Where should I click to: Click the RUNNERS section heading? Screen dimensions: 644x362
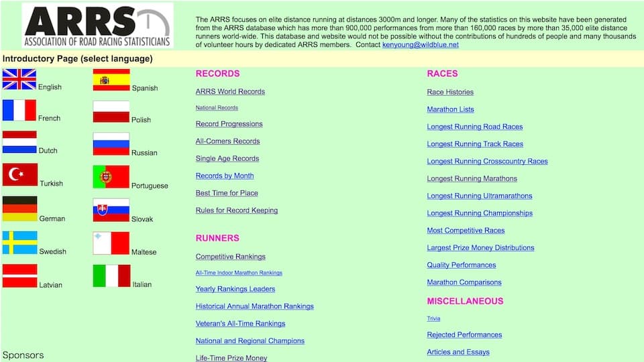click(217, 238)
